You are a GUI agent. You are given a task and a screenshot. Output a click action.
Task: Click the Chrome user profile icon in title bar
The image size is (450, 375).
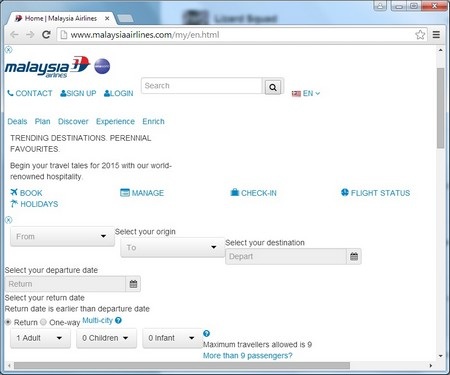380,6
